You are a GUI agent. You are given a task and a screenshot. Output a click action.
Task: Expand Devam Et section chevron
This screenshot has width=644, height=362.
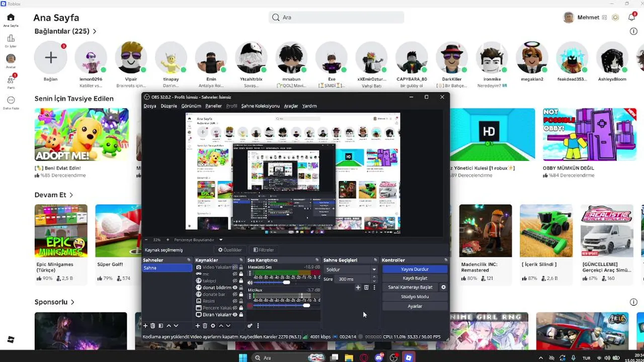(x=71, y=195)
